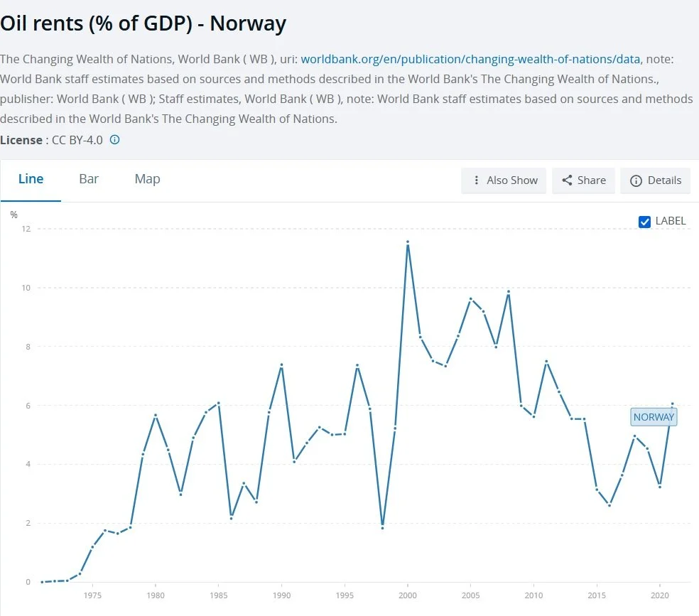
Task: Click the license info icon
Action: 114,140
